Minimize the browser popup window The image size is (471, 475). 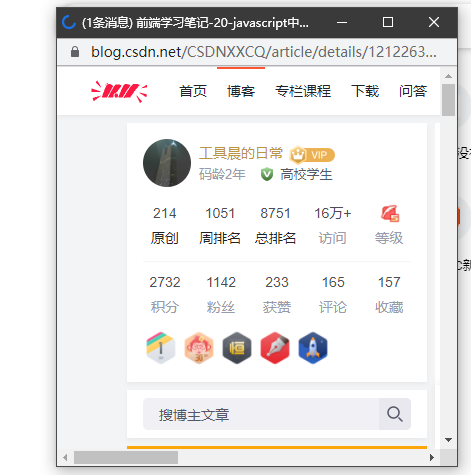pyautogui.click(x=342, y=22)
